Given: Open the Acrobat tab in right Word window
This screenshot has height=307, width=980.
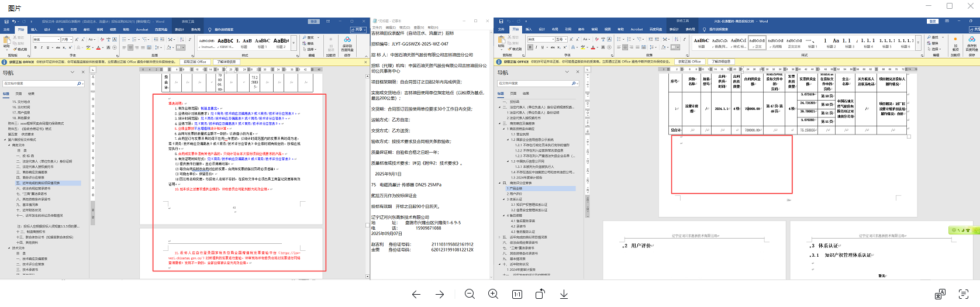Looking at the screenshot, I should [636, 29].
